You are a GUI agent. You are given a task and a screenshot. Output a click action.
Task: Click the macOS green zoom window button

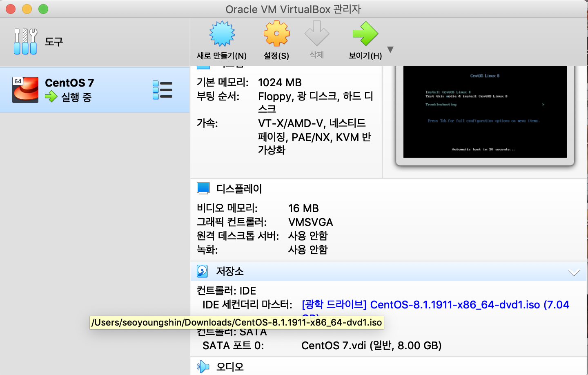click(x=43, y=9)
